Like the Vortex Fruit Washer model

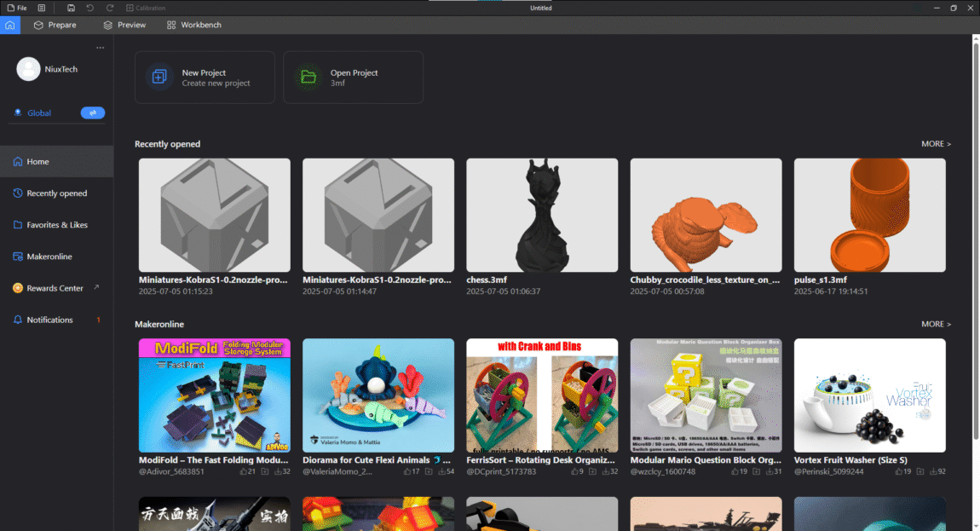click(899, 471)
